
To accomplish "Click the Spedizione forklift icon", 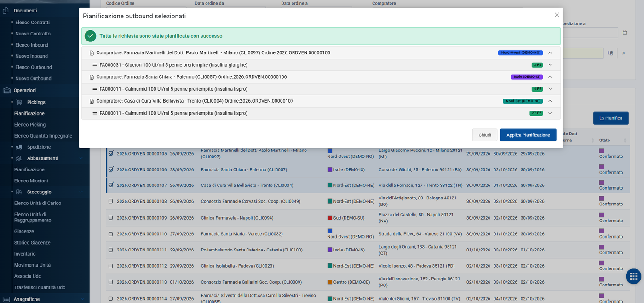I will coord(19,147).
